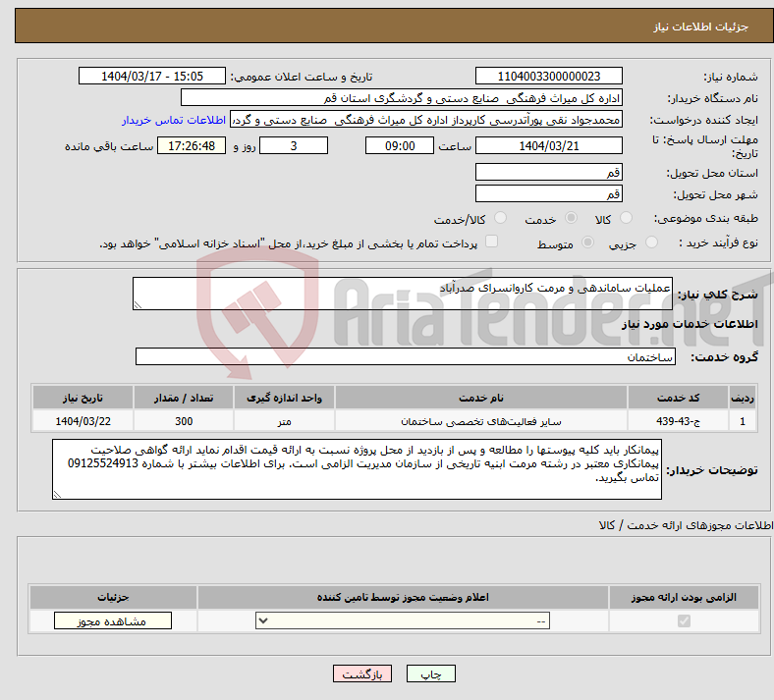Image resolution: width=774 pixels, height=700 pixels.
Task: Click the row number cell 1
Action: tap(743, 421)
